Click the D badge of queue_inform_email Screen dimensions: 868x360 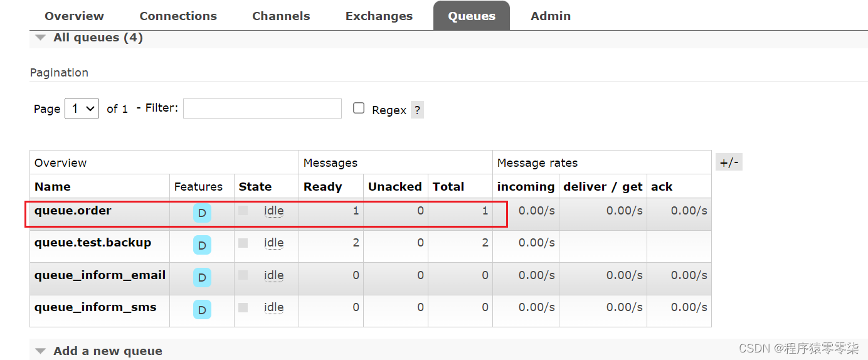pyautogui.click(x=202, y=277)
